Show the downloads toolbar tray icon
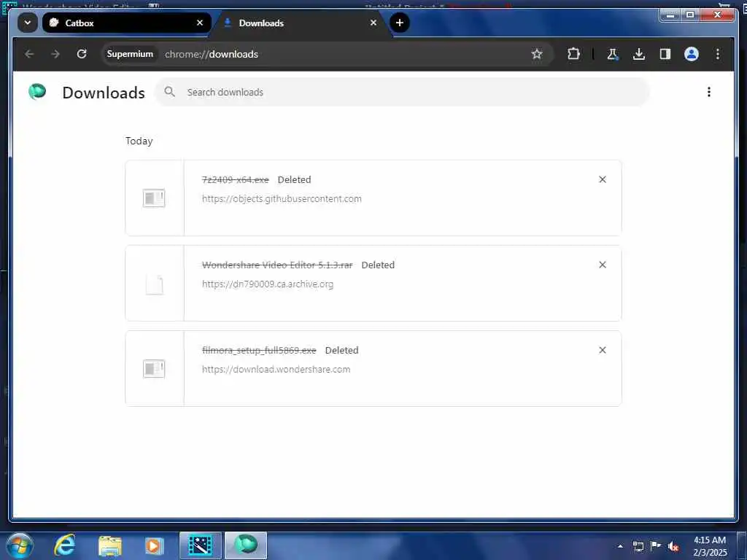This screenshot has width=747, height=560. pyautogui.click(x=639, y=54)
